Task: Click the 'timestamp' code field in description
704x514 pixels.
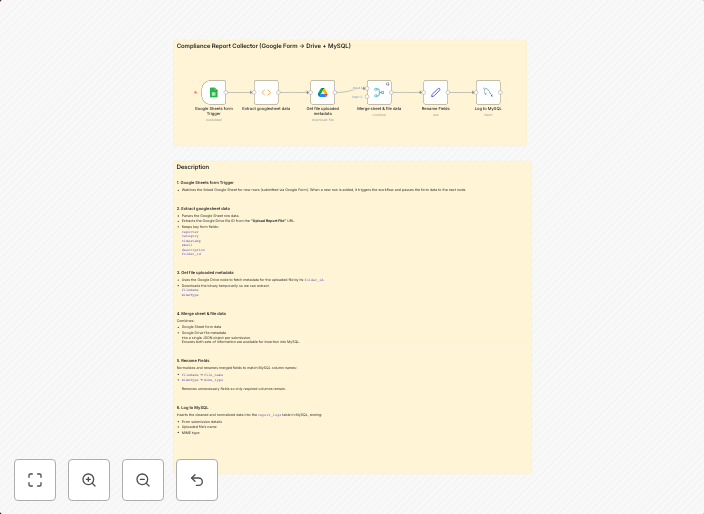Action: [191, 241]
